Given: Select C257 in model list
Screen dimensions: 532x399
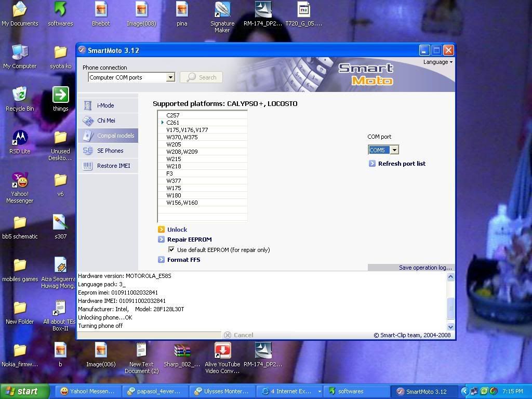Looking at the screenshot, I should click(203, 115).
